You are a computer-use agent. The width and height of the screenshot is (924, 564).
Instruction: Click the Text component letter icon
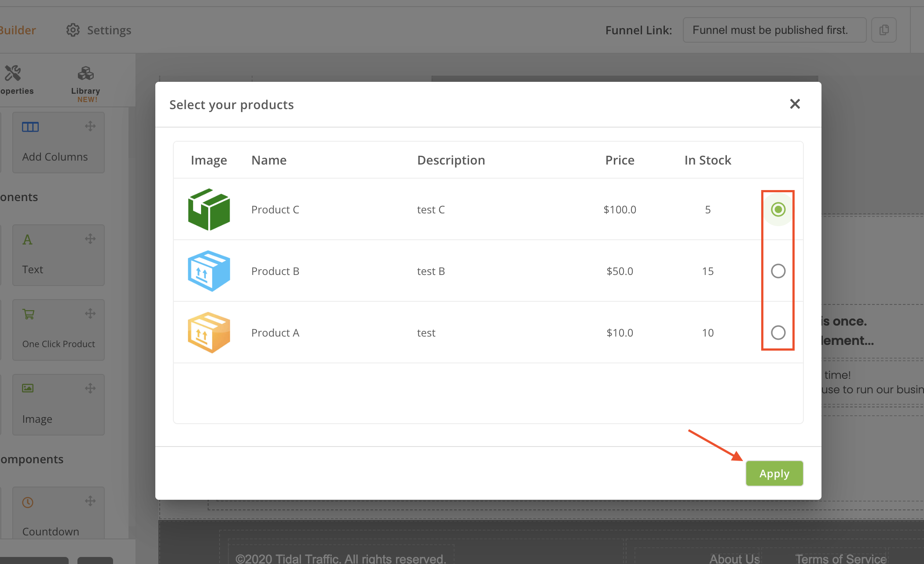[27, 240]
